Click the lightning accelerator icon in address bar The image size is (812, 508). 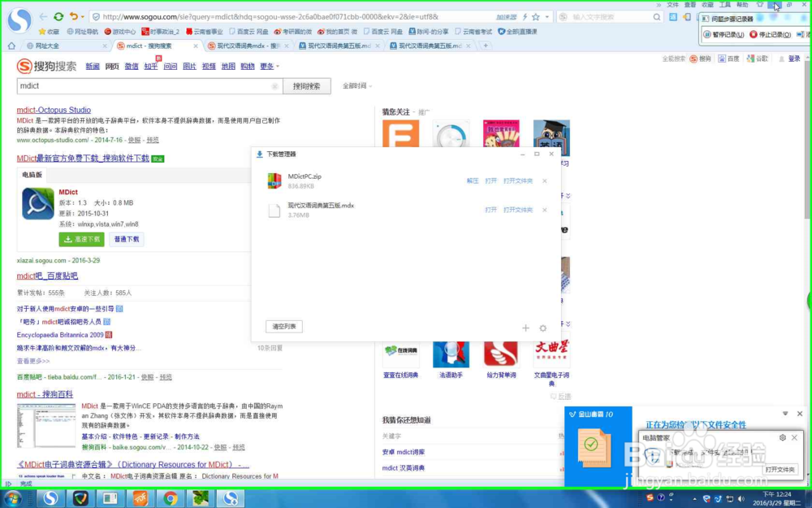[x=525, y=17]
